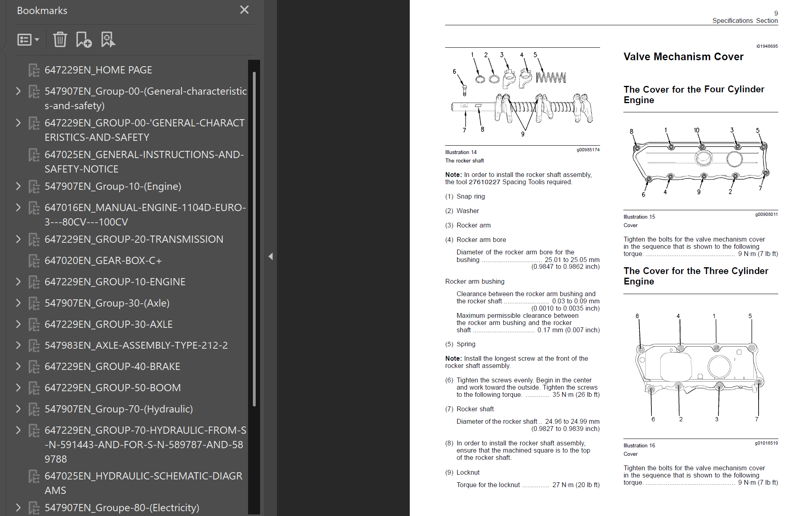
Task: Open the 647229EN_GROUP-50-BOOM bookmark
Action: coord(113,388)
